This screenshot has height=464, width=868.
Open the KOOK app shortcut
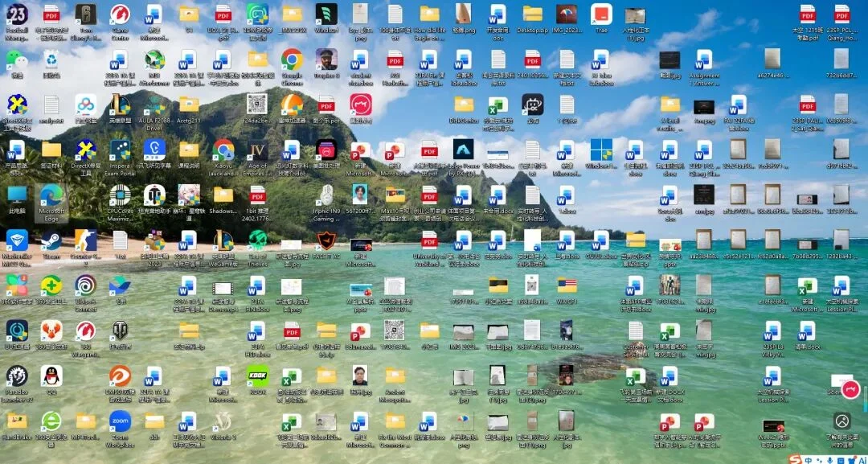point(257,376)
